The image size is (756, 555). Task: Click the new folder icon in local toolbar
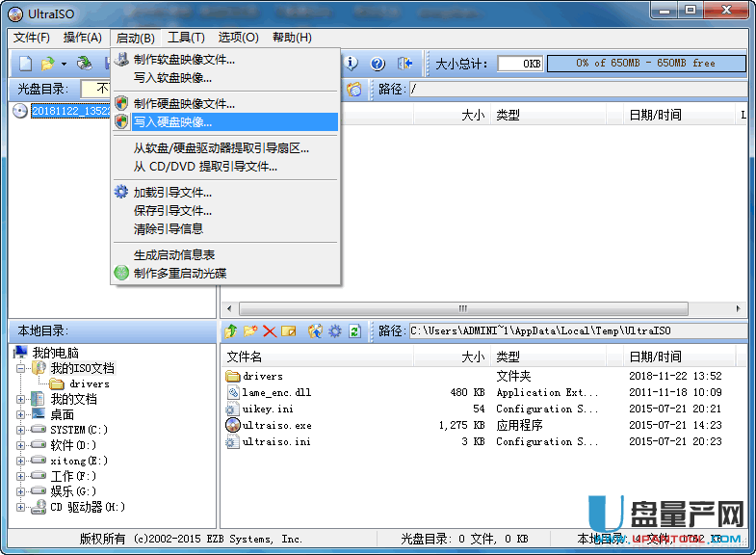coord(249,331)
